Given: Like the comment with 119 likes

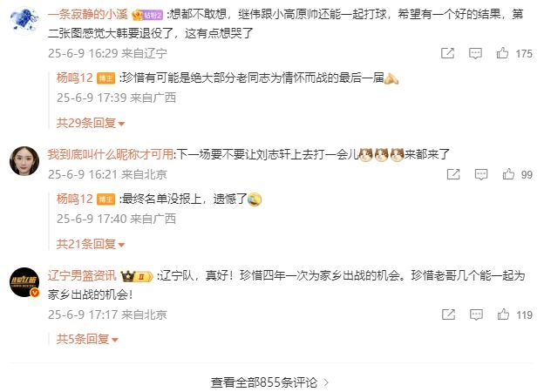Looking at the screenshot, I should coord(503,314).
